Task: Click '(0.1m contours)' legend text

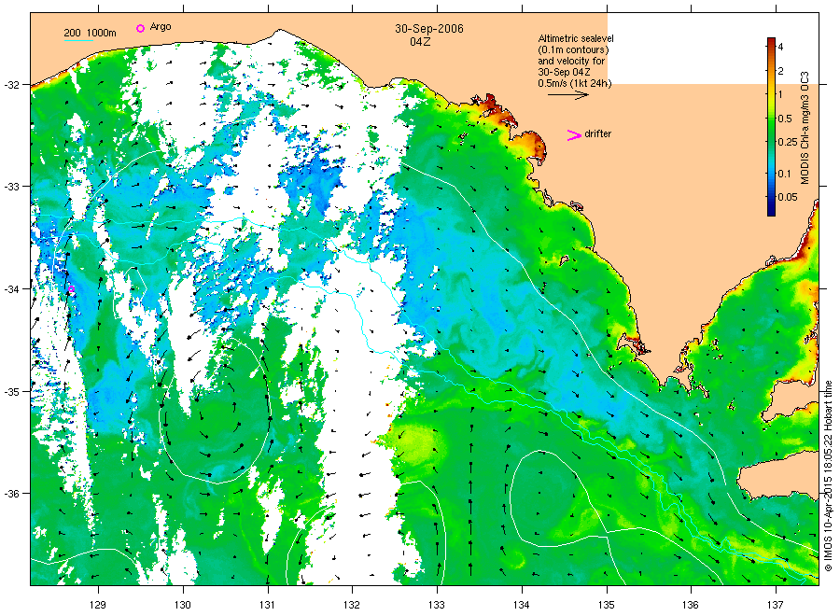Action: pyautogui.click(x=574, y=49)
